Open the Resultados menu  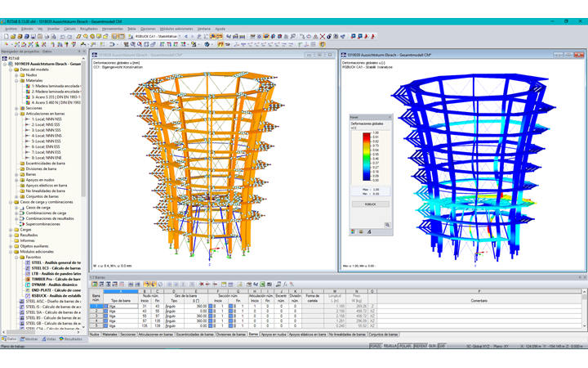(89, 29)
